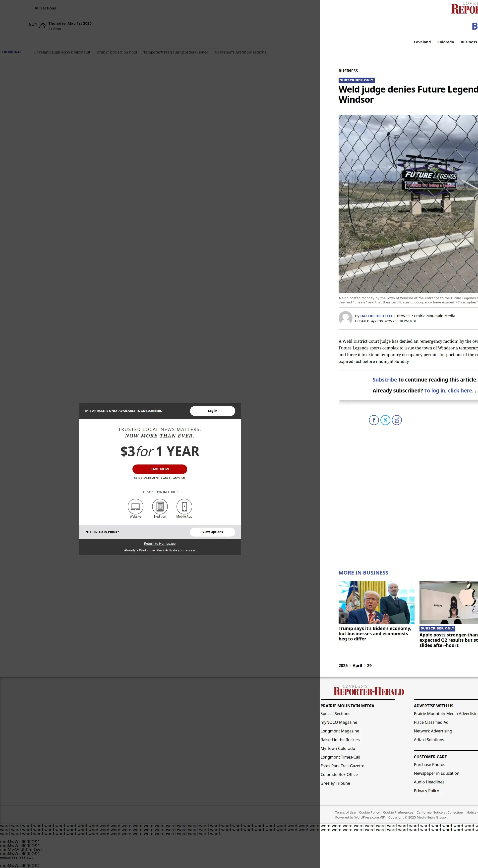This screenshot has height=868, width=478.
Task: Open Privacy Policy footer link
Action: pyautogui.click(x=426, y=791)
